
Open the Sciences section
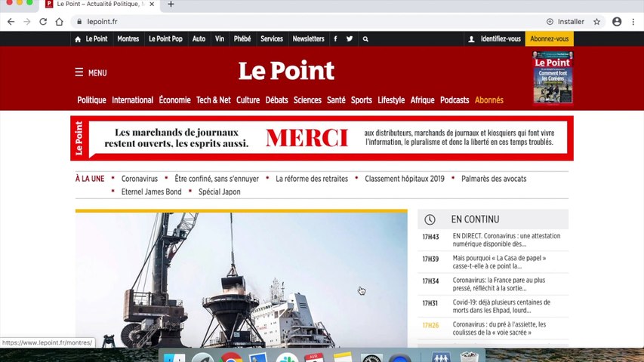pos(307,100)
